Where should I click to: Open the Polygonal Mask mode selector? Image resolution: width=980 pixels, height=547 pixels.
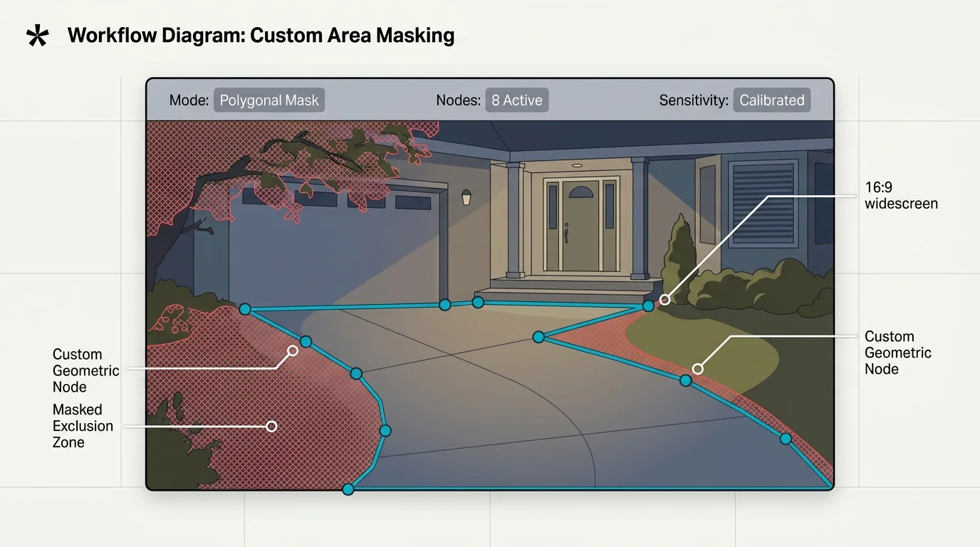click(269, 100)
